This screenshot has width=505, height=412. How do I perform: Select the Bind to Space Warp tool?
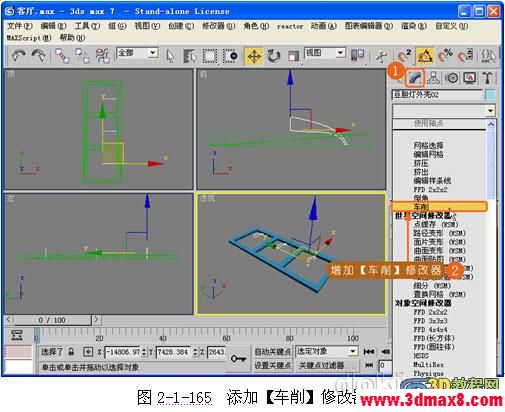[102, 56]
